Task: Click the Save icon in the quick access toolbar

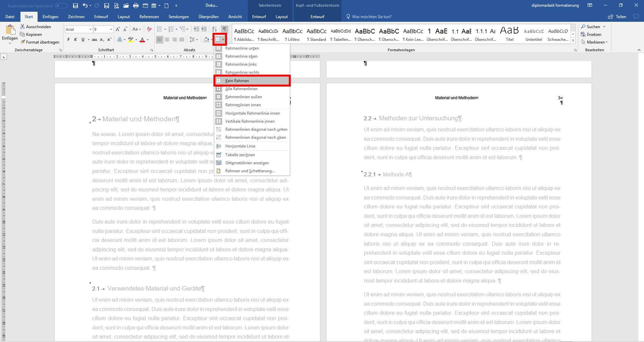Action: click(75, 5)
